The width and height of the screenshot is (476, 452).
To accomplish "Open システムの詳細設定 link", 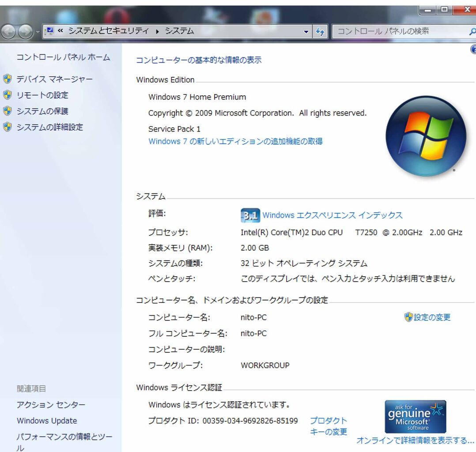I will tap(49, 127).
